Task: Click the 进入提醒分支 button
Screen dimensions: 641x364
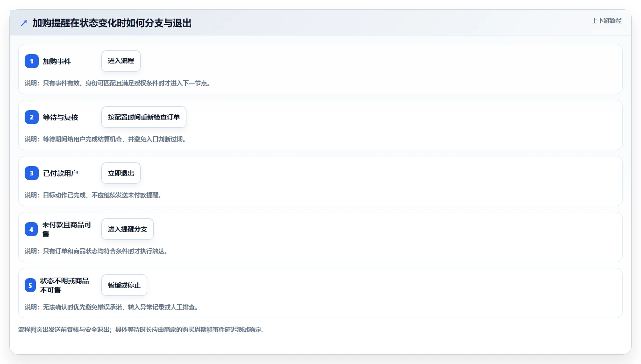Action: tap(128, 229)
